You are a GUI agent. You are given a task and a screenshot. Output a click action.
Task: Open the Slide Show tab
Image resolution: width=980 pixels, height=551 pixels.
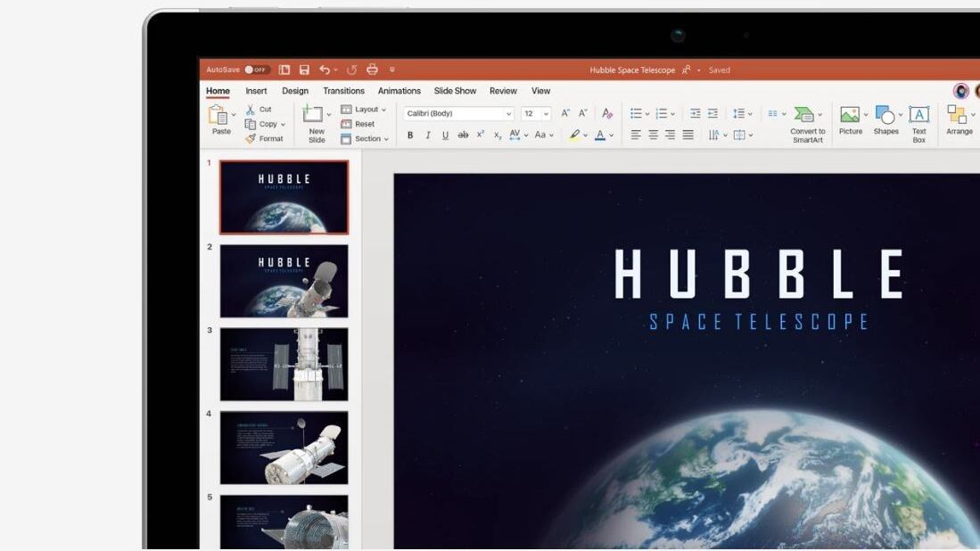(455, 91)
